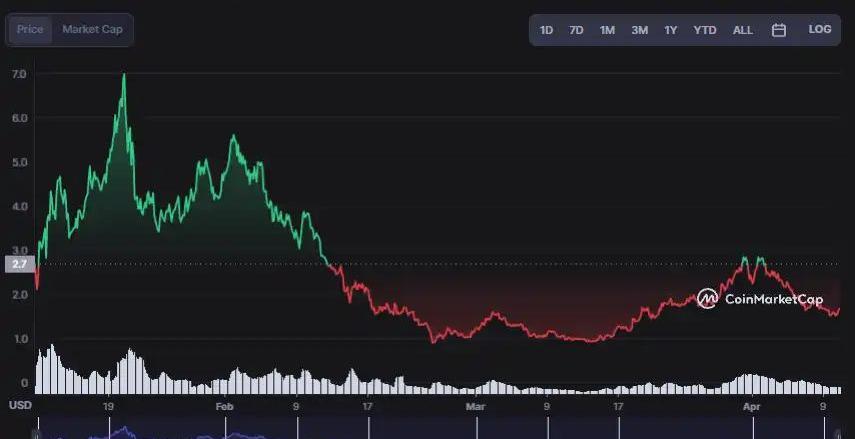This screenshot has width=855, height=439.
Task: Click the price peak near 7.0
Action: 123,75
